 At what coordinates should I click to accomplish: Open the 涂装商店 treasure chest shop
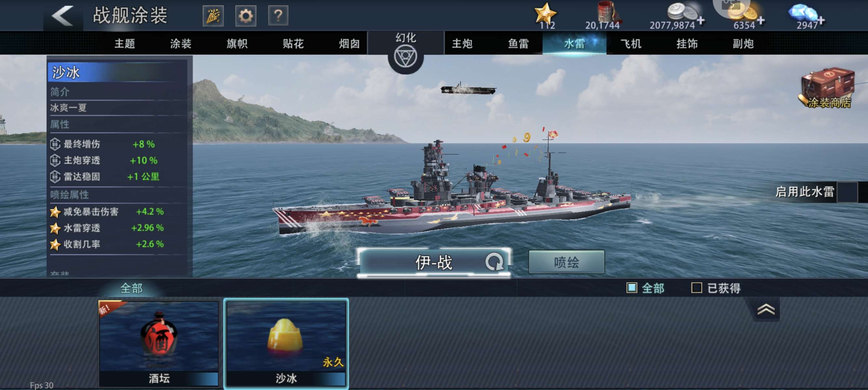pyautogui.click(x=828, y=88)
